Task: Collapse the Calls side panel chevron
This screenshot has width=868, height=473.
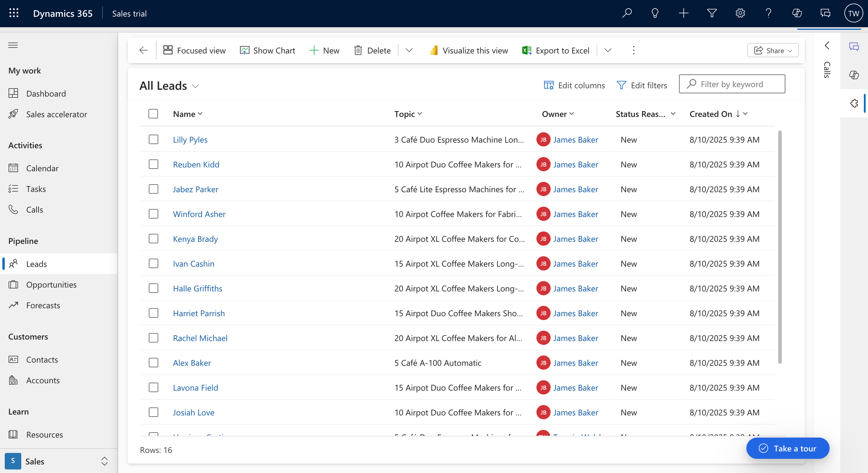Action: click(x=827, y=45)
